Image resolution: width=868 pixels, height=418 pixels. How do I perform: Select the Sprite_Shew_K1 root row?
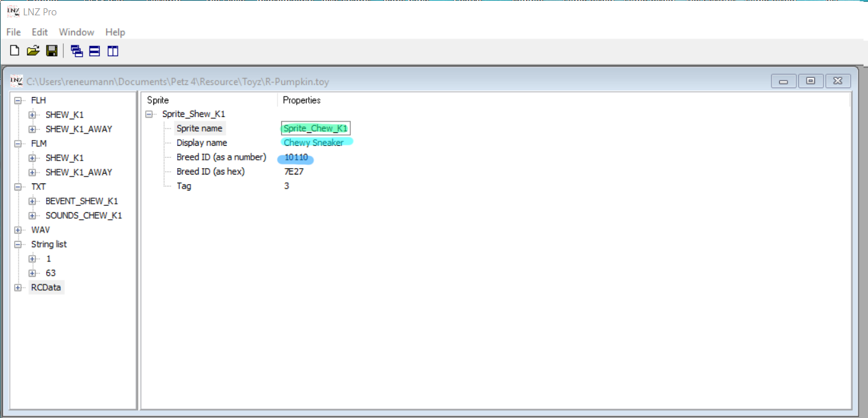194,114
